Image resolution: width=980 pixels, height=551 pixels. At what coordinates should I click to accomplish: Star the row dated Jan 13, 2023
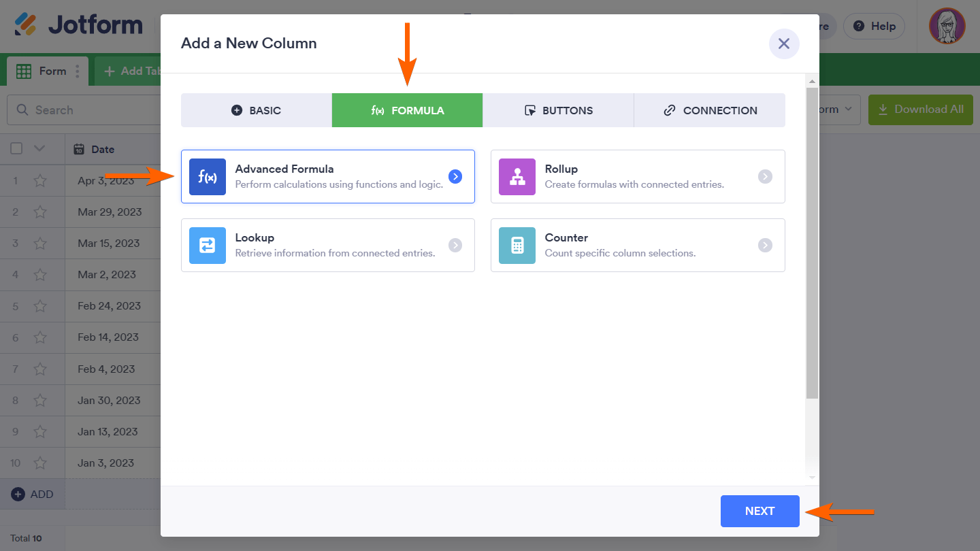(x=40, y=432)
